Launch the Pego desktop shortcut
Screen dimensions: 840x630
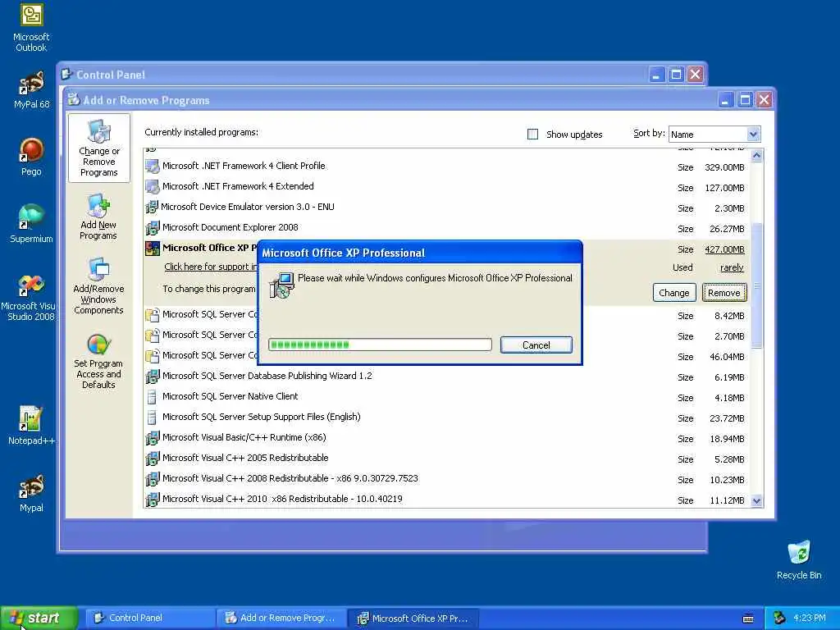[31, 157]
